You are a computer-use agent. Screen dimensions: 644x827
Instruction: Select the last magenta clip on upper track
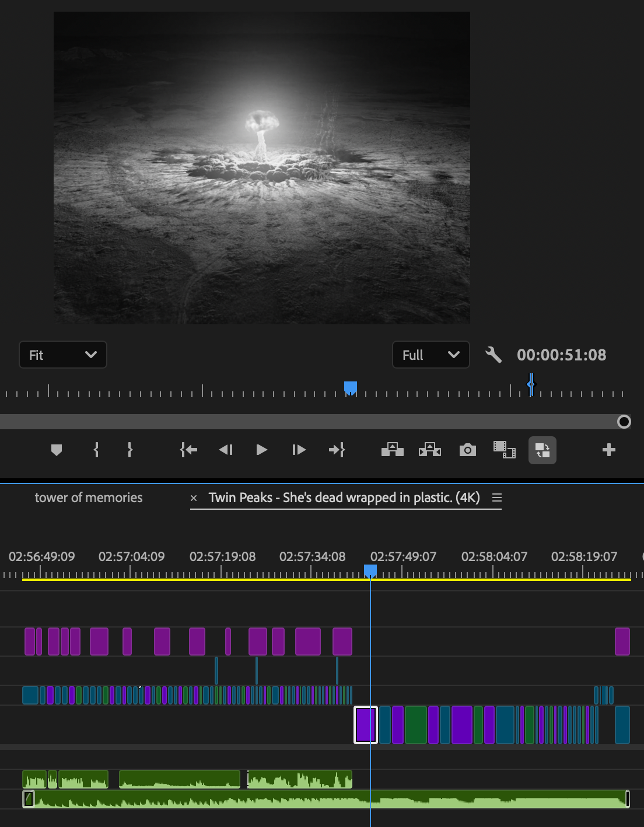coord(622,642)
